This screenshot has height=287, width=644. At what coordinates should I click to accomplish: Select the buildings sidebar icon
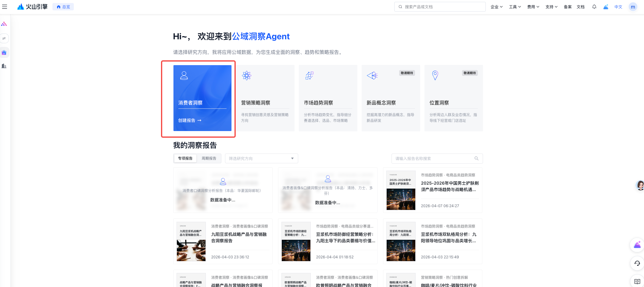click(x=4, y=66)
